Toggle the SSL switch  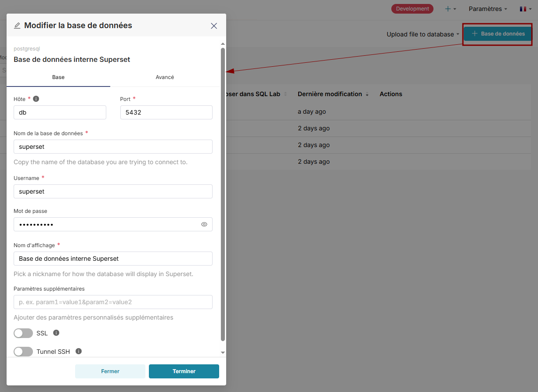[x=23, y=333]
